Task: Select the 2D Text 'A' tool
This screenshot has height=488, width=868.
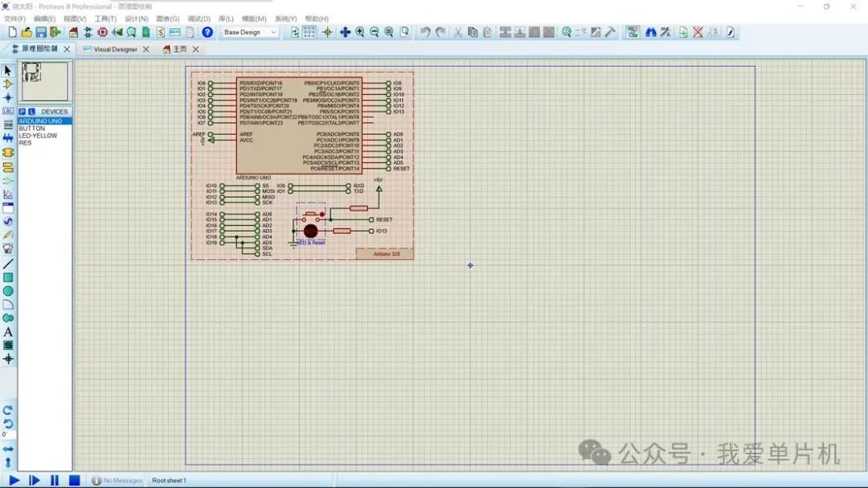Action: pyautogui.click(x=8, y=332)
